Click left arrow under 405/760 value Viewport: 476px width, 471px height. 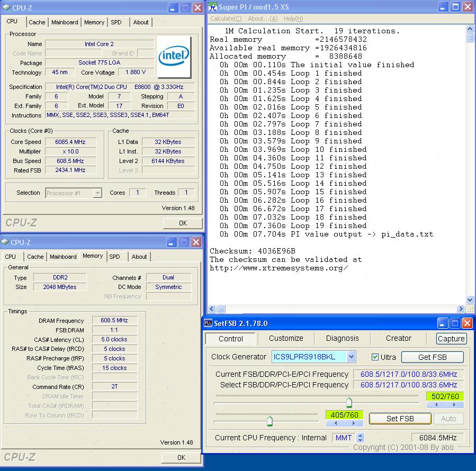336,423
